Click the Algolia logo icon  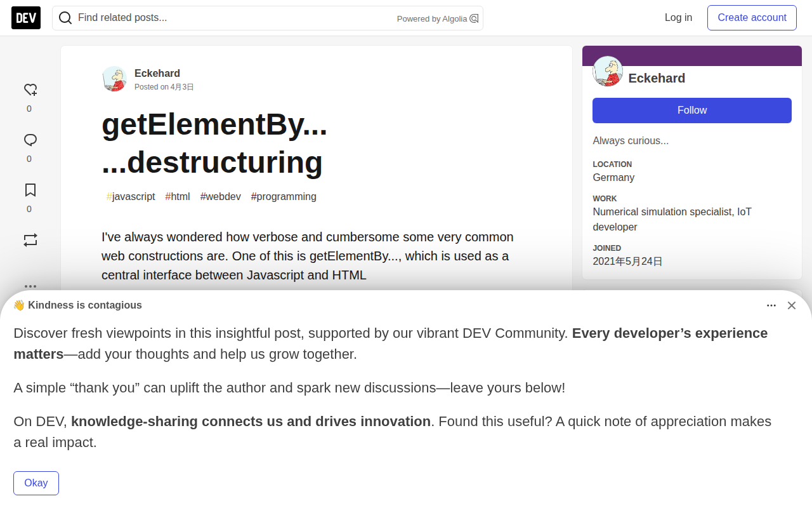(x=474, y=18)
